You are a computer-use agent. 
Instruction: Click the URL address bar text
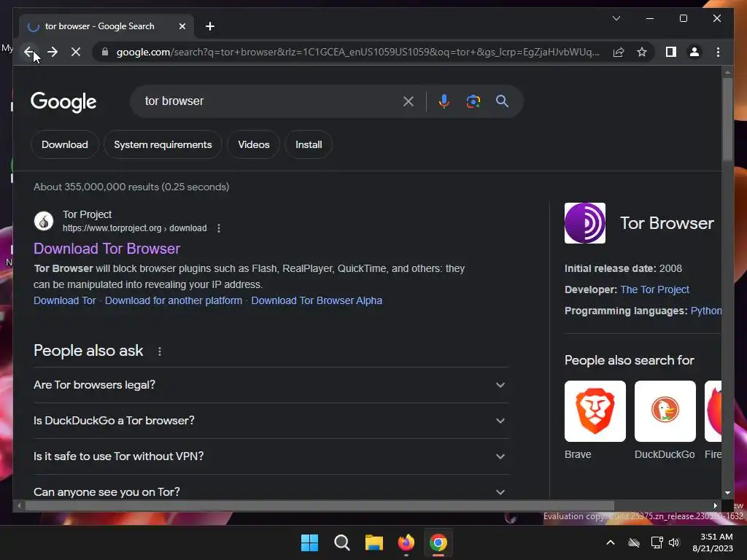(357, 52)
